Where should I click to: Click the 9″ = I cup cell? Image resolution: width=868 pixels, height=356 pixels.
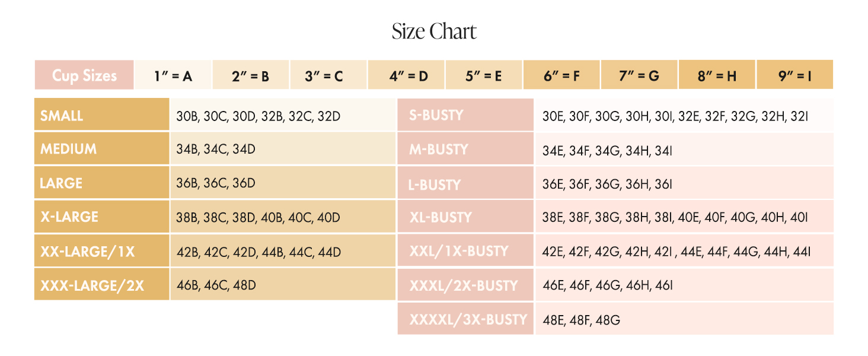(794, 75)
